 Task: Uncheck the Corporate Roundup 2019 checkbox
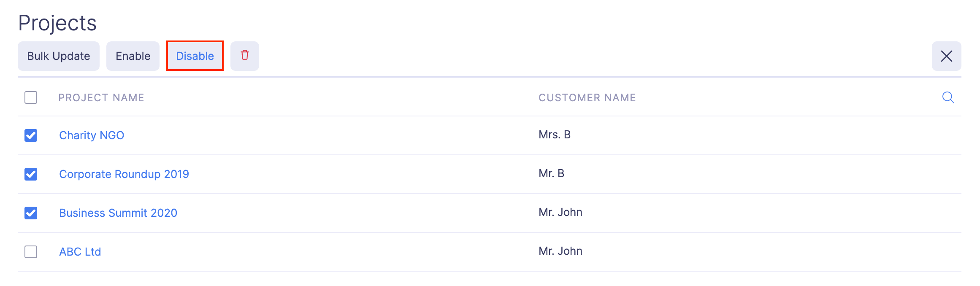pyautogui.click(x=31, y=174)
